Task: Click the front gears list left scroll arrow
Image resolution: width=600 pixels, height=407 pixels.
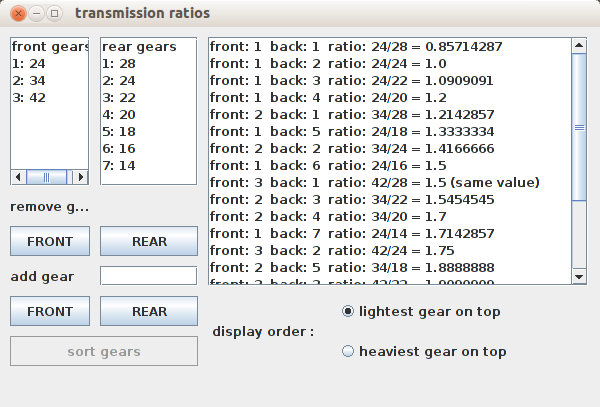Action: pos(18,177)
